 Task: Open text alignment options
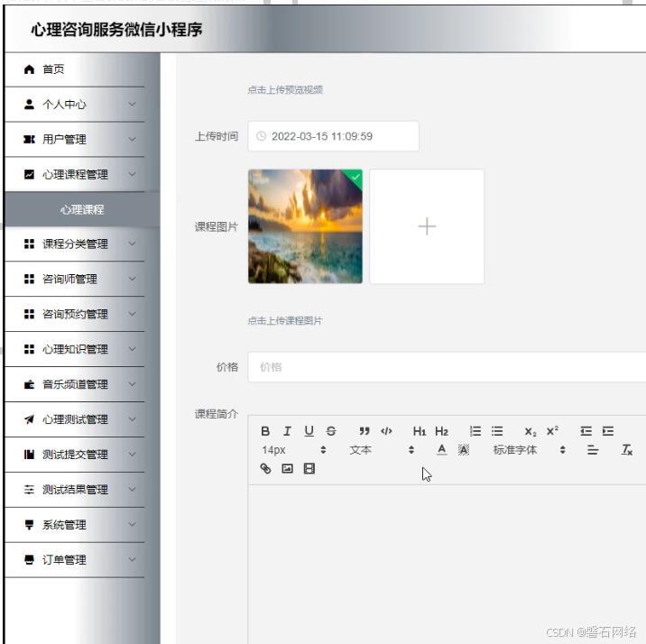593,450
